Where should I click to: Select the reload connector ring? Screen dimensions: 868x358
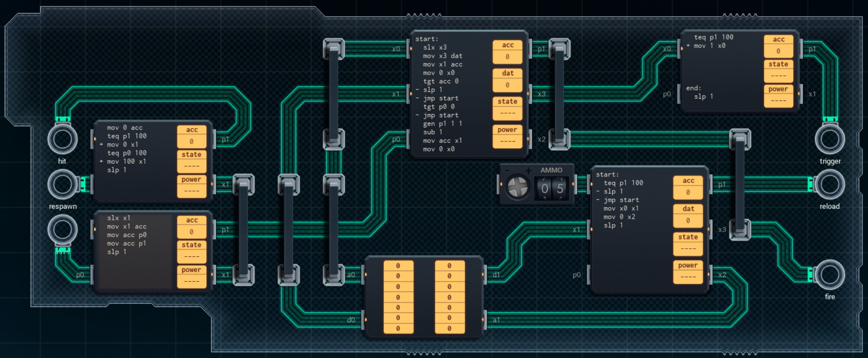click(x=829, y=185)
